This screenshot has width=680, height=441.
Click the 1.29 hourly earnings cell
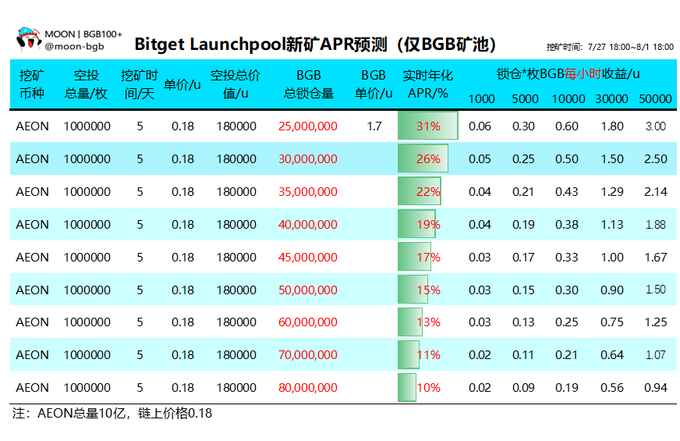tap(611, 192)
